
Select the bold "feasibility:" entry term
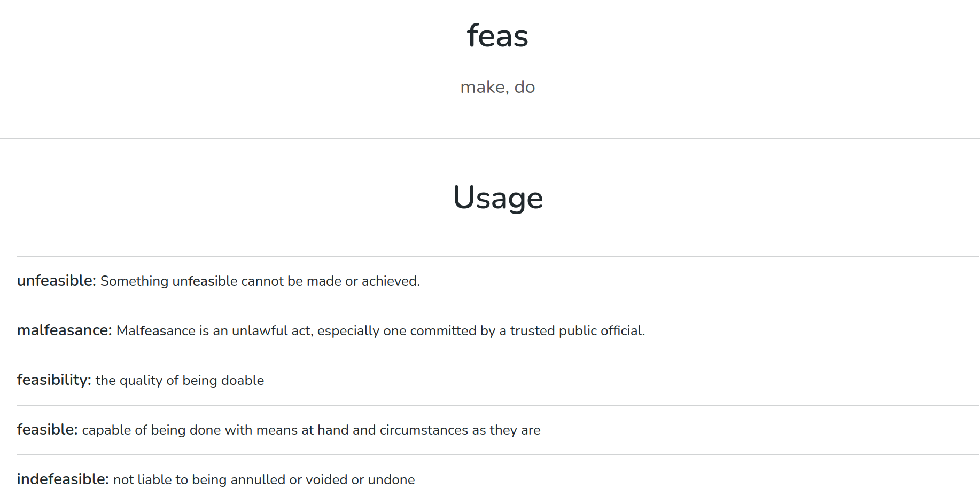[54, 380]
